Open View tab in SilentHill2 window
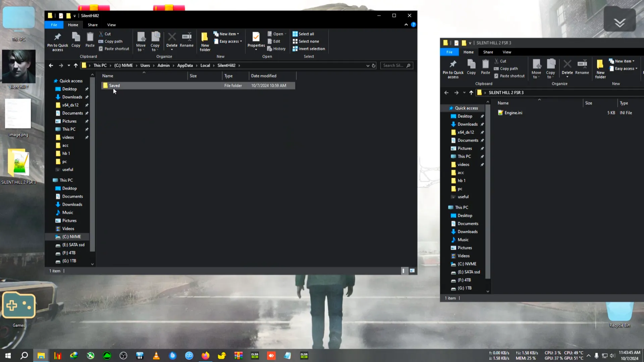Viewport: 644px width, 362px height. (x=111, y=25)
